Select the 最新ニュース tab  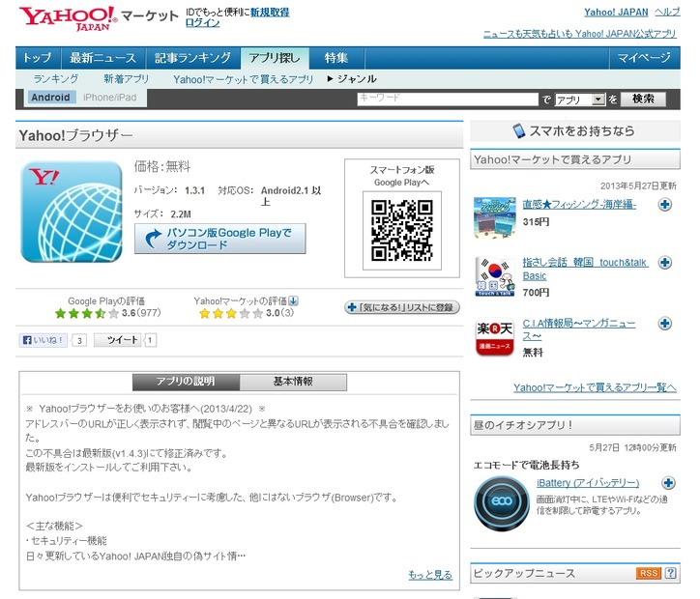tap(102, 58)
